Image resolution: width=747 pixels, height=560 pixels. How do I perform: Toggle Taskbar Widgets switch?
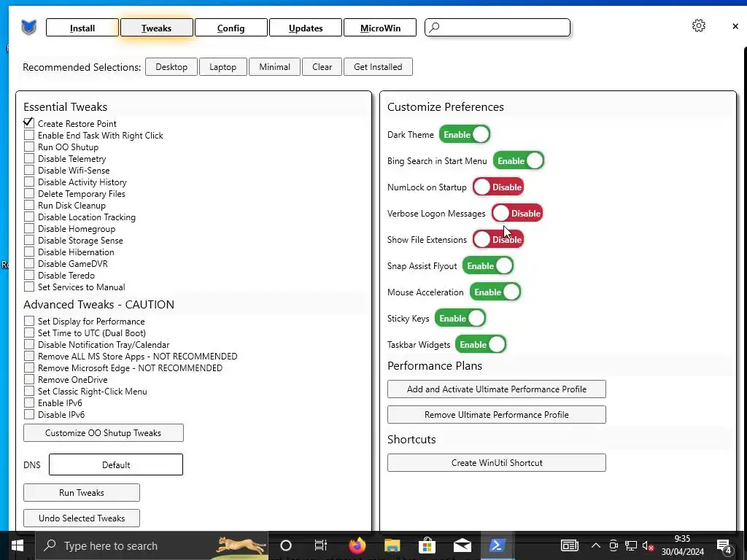pyautogui.click(x=481, y=344)
